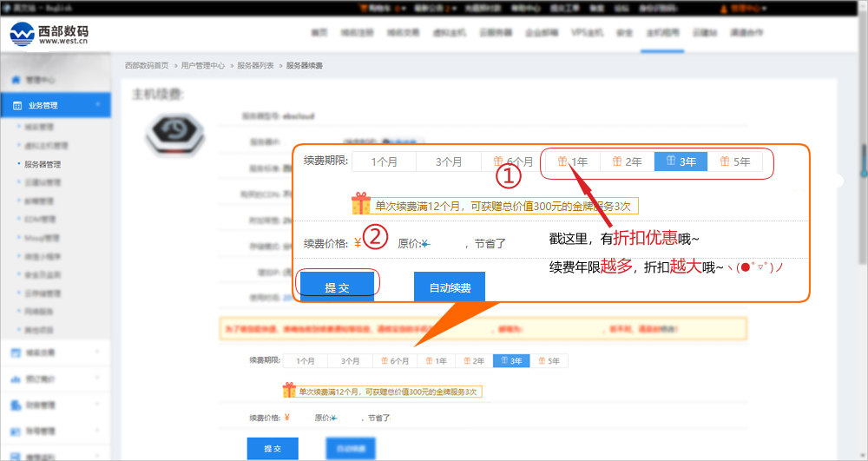Choose 6个月 in the lower renewal period row

[394, 361]
